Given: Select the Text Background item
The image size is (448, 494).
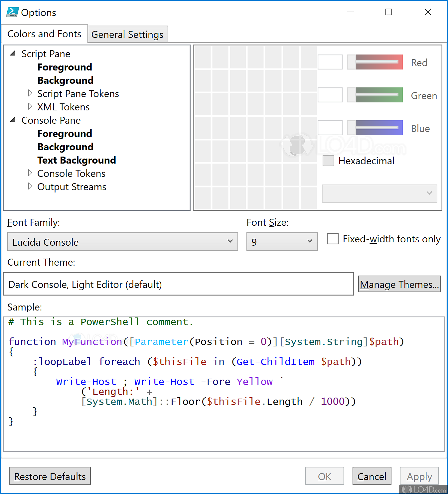Looking at the screenshot, I should [x=77, y=160].
